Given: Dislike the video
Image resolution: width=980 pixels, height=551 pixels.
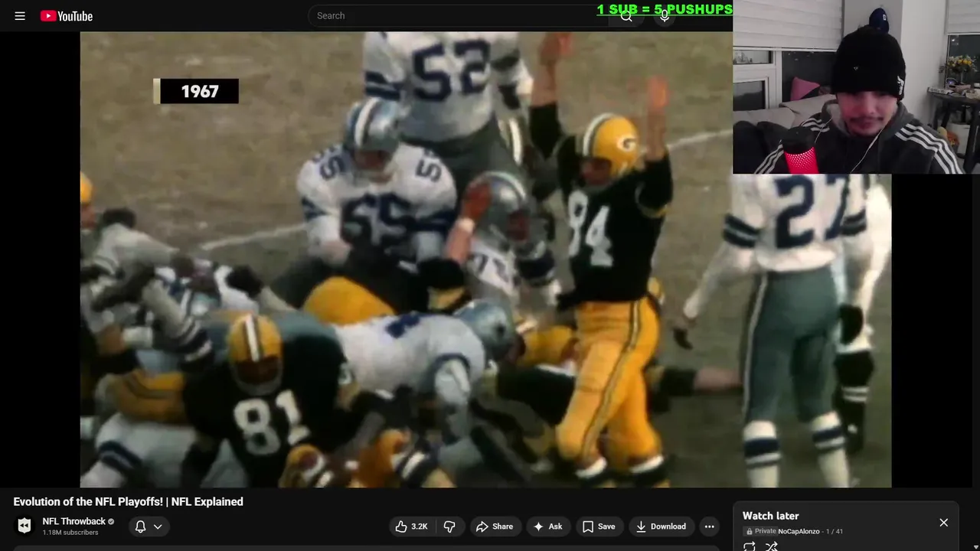Looking at the screenshot, I should [x=449, y=527].
